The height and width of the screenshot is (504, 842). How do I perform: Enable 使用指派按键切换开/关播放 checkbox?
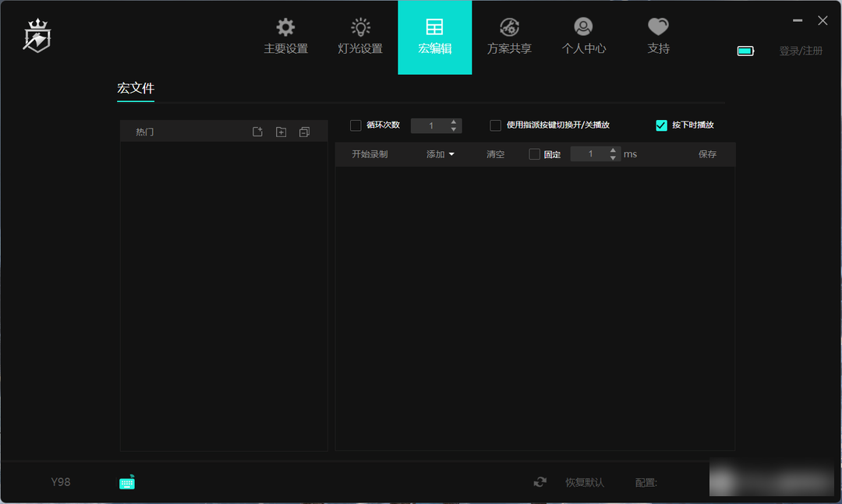click(496, 125)
